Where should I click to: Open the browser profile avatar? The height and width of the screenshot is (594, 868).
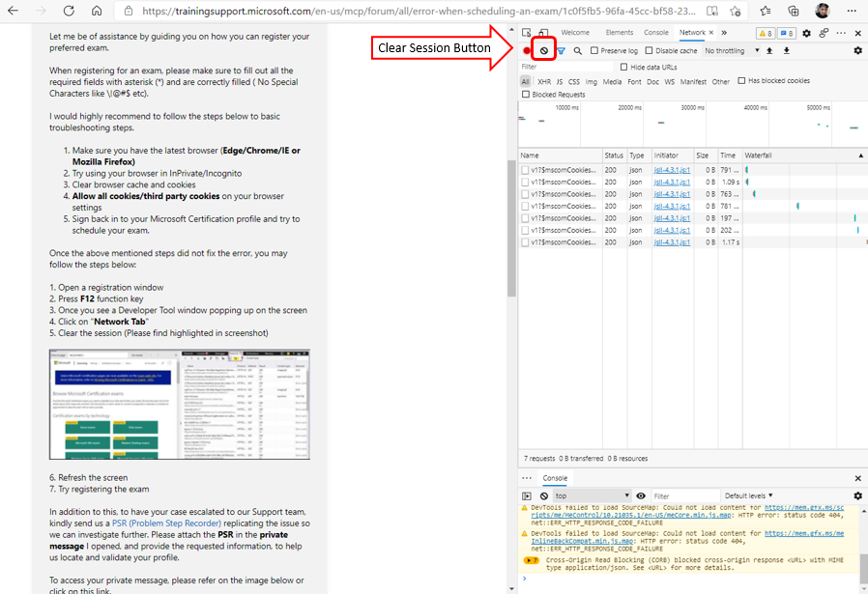(x=823, y=11)
